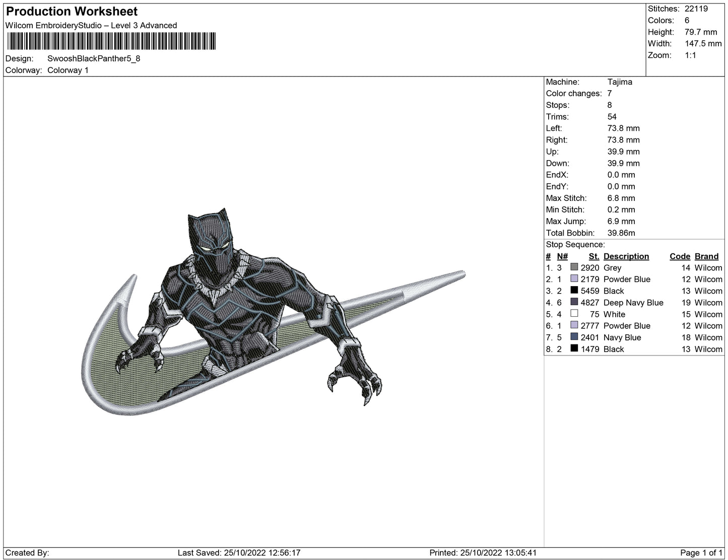Viewport: 728px width, 560px height.
Task: Click the Up value 39.9 mm
Action: point(624,151)
